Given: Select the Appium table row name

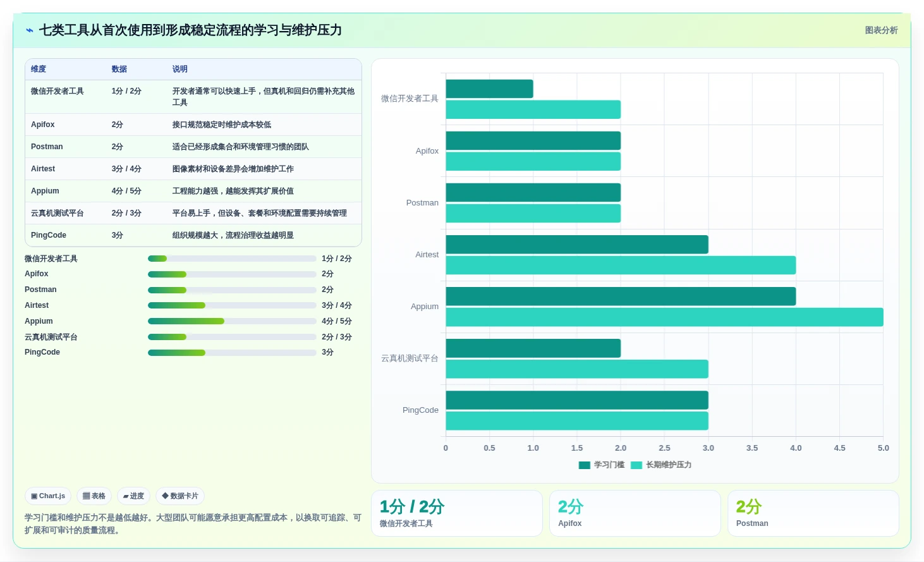Looking at the screenshot, I should (45, 191).
